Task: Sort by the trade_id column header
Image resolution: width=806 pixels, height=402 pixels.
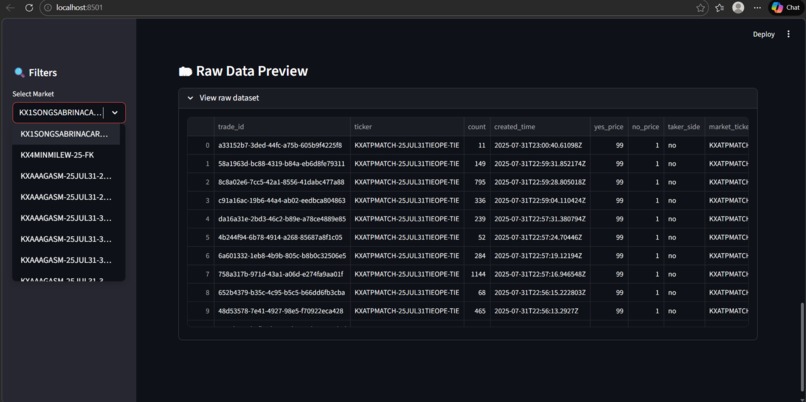Action: pos(283,126)
